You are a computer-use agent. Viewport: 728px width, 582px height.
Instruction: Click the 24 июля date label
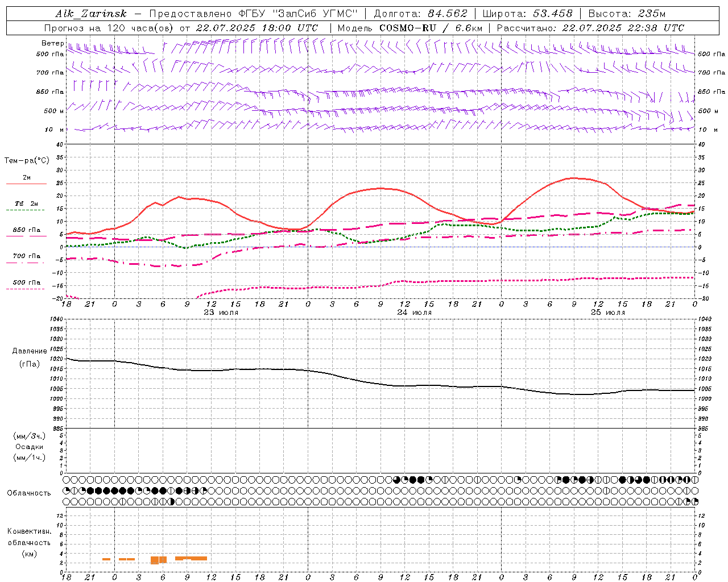click(415, 313)
